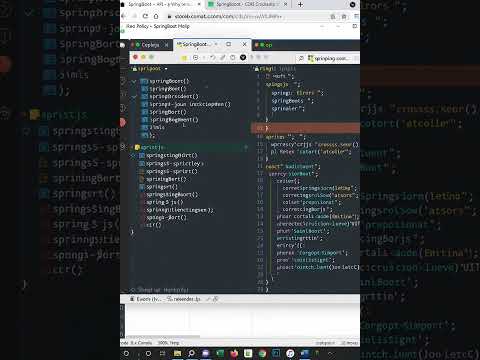Screen dimensions: 480x360
Task: Open the magnifier search app on the taskbar
Action: click(192, 353)
